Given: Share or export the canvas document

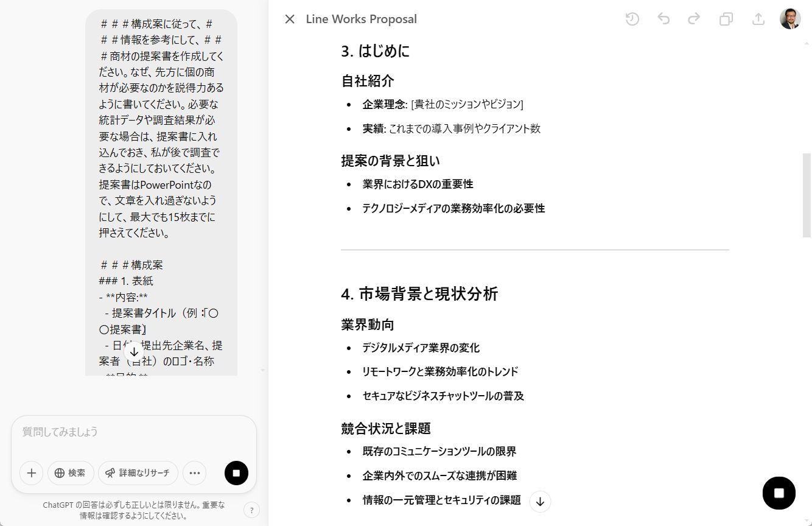Looking at the screenshot, I should pyautogui.click(x=758, y=19).
